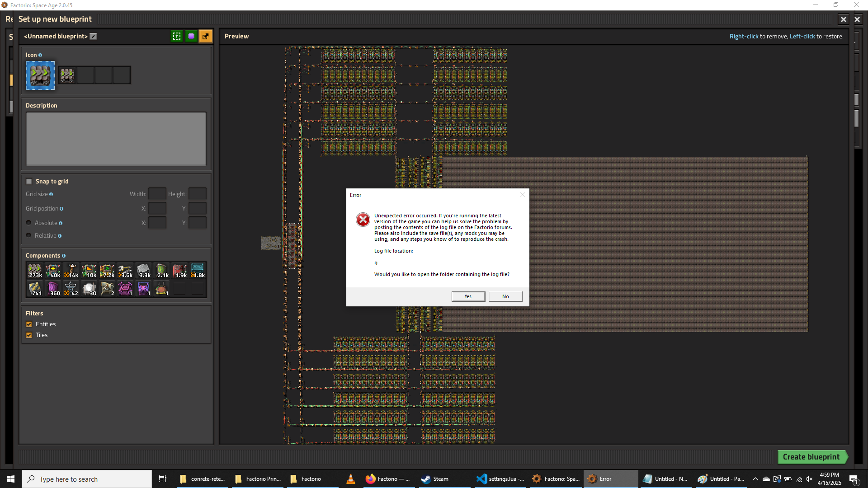Select the decider combinator component showing 10k
868x488 pixels.
tap(89, 271)
